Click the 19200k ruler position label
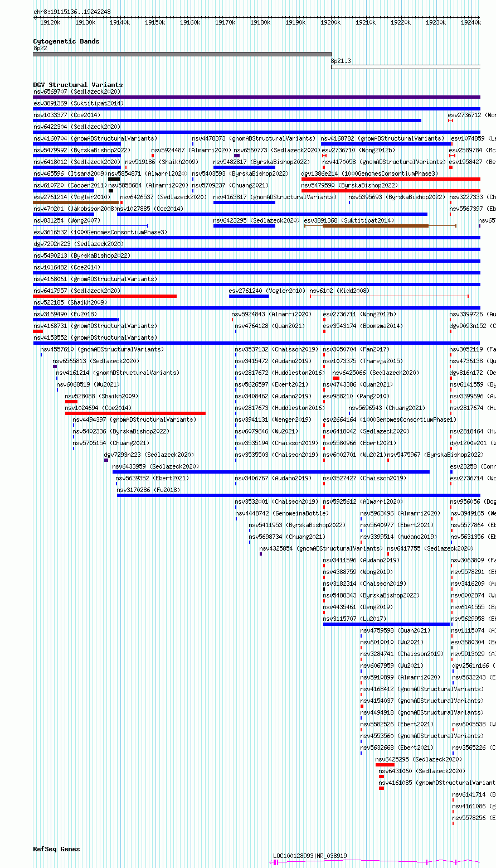Image resolution: width=496 pixels, height=868 pixels. click(330, 22)
